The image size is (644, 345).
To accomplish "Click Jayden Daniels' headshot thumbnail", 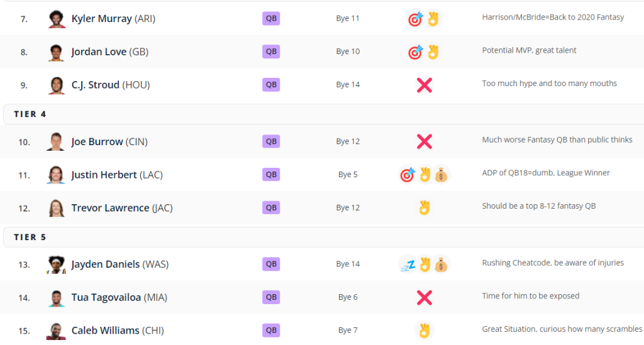I will point(55,265).
